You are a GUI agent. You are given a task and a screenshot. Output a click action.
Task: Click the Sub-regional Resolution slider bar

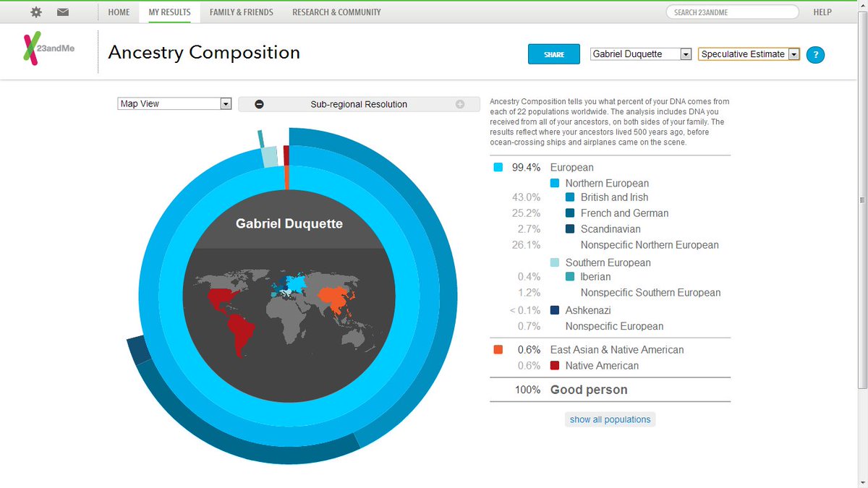[359, 104]
